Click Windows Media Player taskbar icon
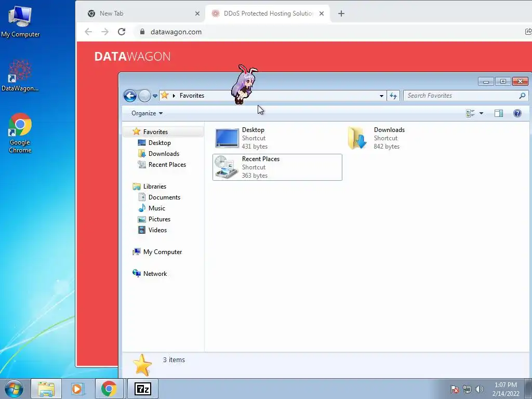Viewport: 532px width, 399px height. click(x=77, y=389)
